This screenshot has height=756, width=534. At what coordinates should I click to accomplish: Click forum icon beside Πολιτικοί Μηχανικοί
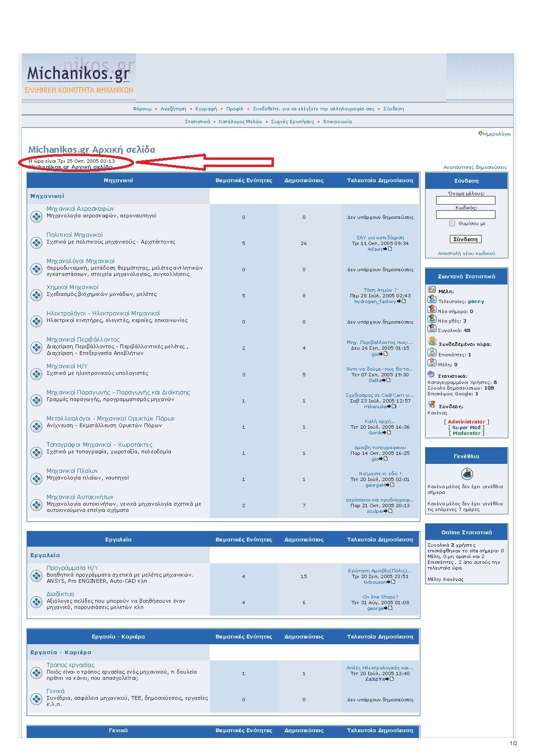(37, 243)
